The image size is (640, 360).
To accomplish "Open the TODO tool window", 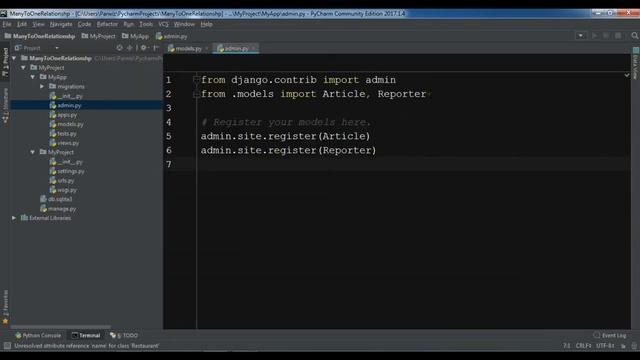I will click(x=124, y=336).
